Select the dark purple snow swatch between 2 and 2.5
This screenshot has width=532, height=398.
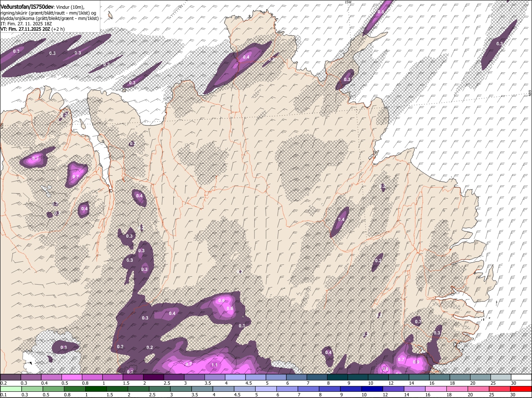(154, 378)
